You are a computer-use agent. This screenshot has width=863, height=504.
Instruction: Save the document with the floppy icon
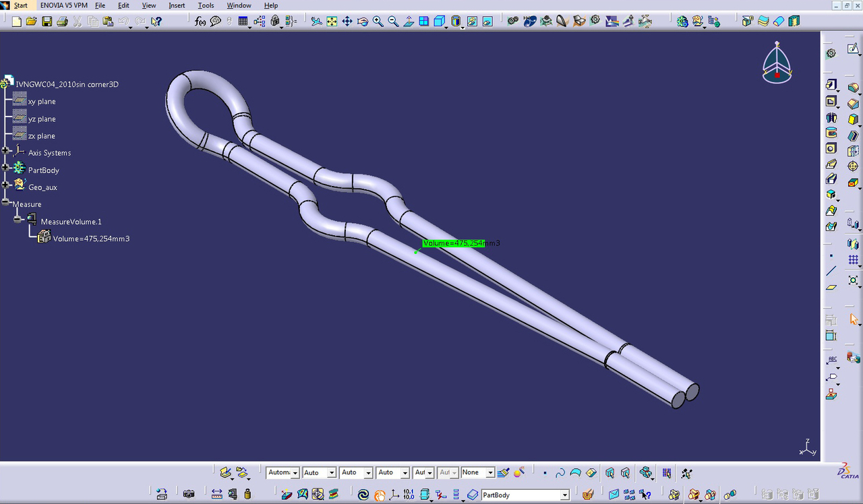tap(47, 22)
